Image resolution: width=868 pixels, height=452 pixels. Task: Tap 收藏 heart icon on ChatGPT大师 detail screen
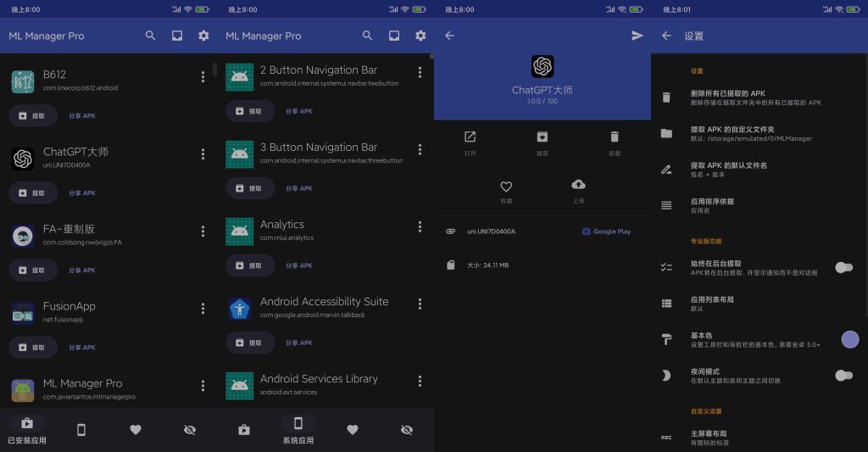point(506,186)
